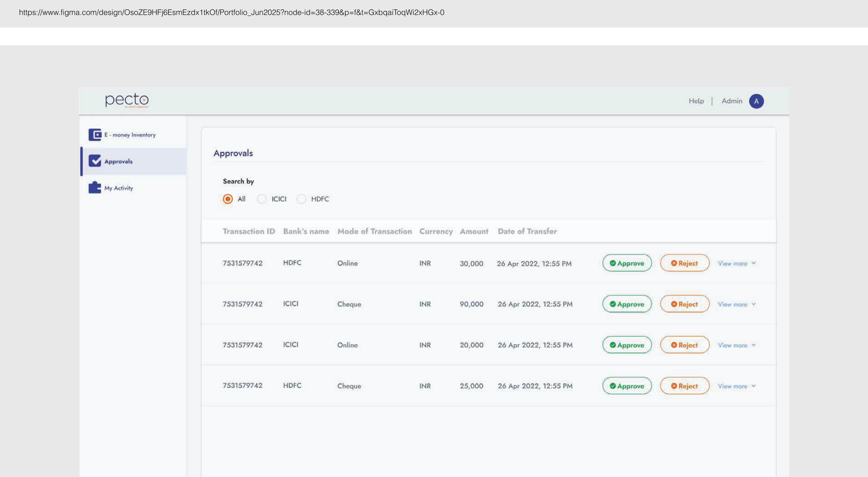868x477 pixels.
Task: Select the All radio button
Action: click(x=228, y=199)
